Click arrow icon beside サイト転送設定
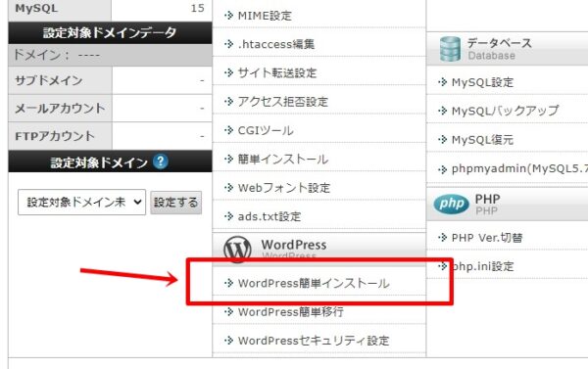588x369 pixels. click(x=228, y=72)
